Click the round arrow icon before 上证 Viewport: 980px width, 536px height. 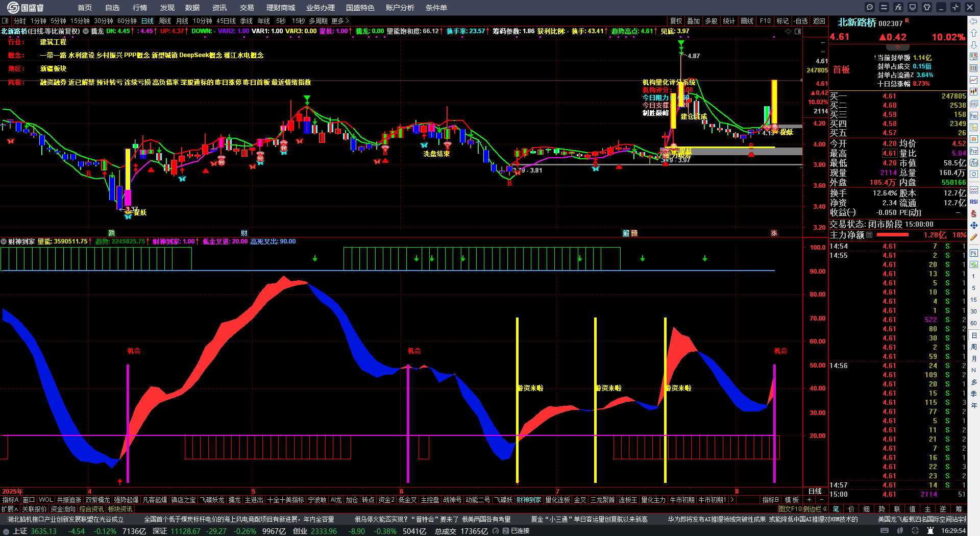tap(6, 531)
